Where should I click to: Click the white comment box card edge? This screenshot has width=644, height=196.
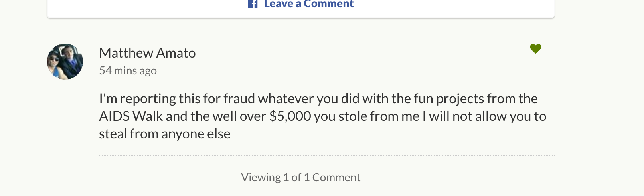300,17
